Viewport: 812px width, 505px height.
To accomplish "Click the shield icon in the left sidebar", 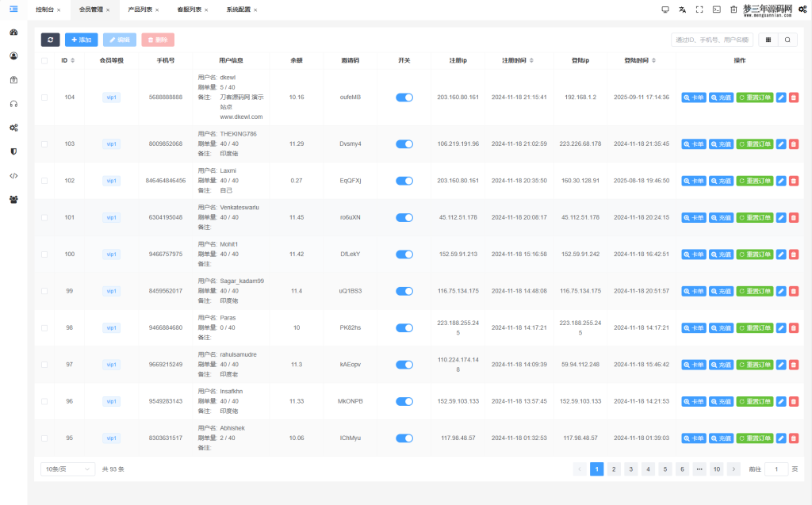I will coord(13,151).
